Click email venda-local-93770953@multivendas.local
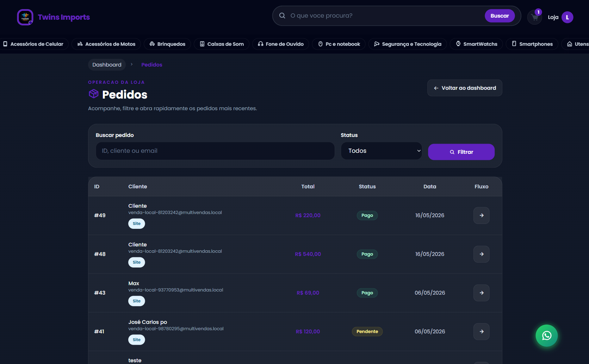Viewport: 589px width, 364px height. 176,290
